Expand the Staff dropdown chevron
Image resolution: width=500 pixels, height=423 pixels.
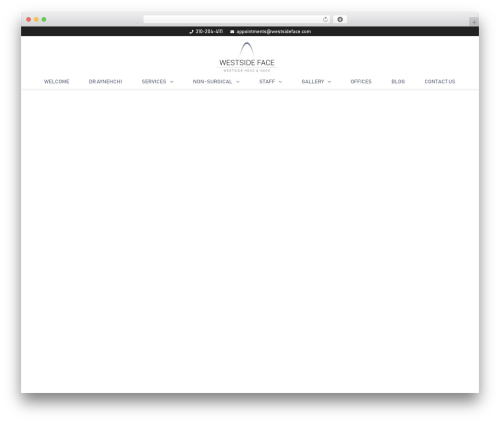(280, 82)
